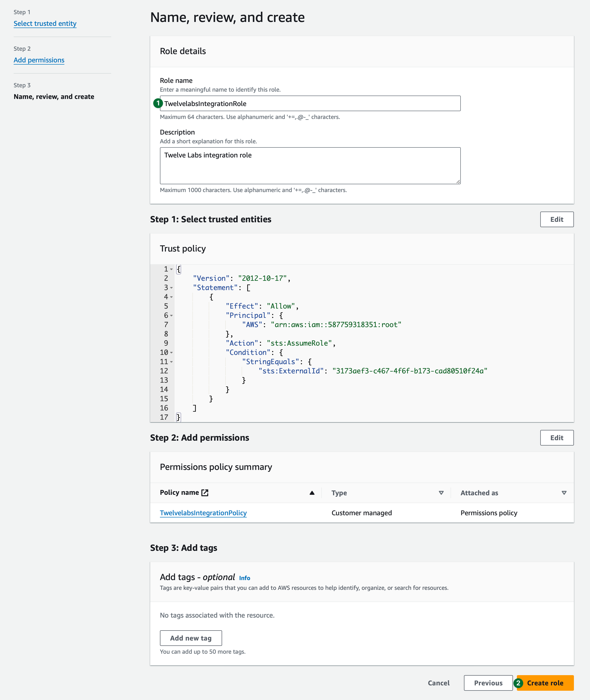Image resolution: width=590 pixels, height=700 pixels.
Task: Fold the Principal block on line 6
Action: (172, 316)
